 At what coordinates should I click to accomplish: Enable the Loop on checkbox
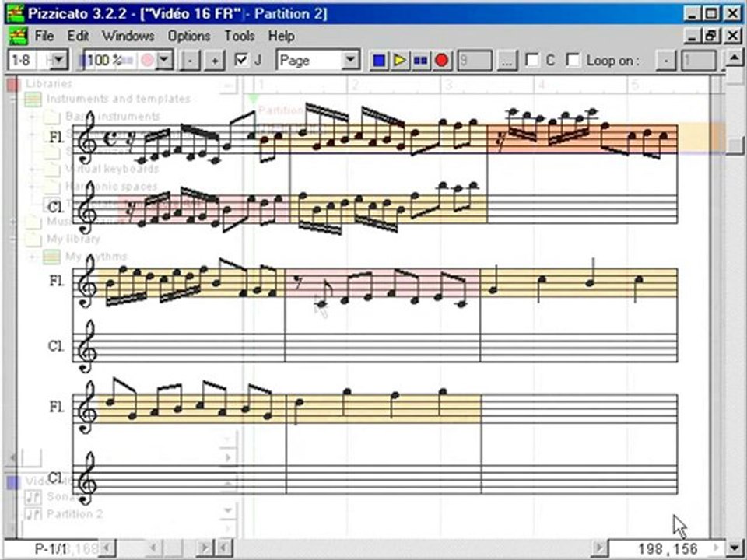click(573, 60)
